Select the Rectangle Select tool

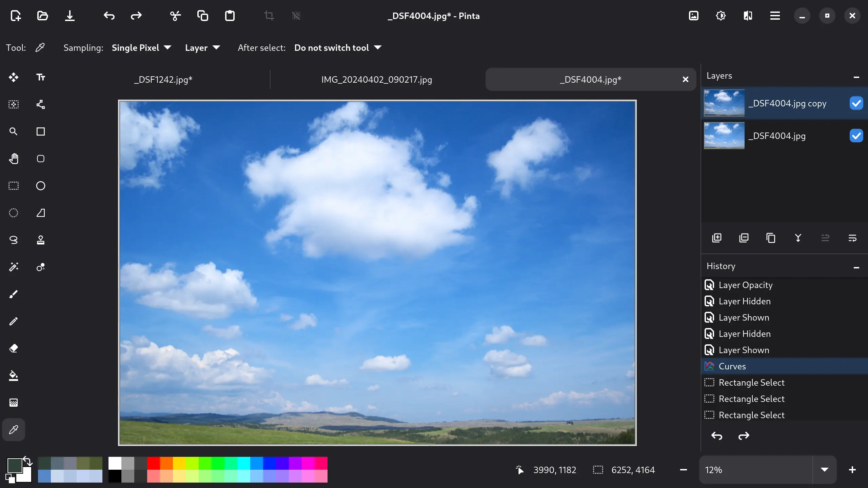click(14, 186)
